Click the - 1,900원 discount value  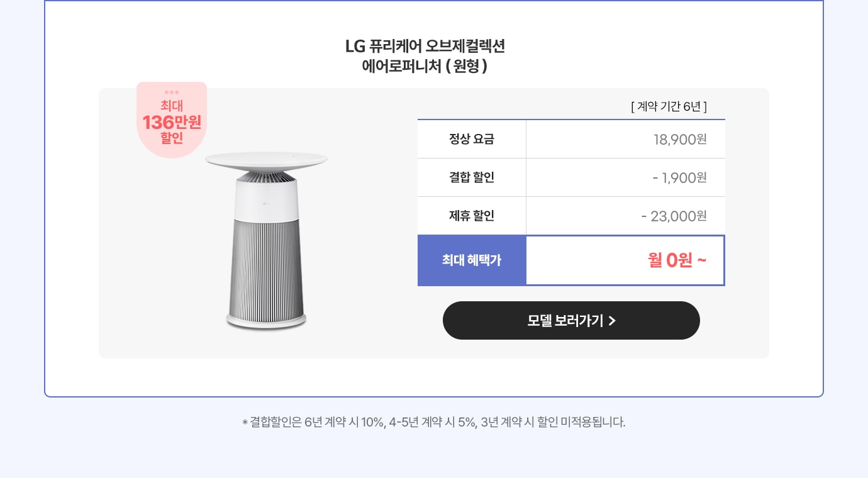coord(680,177)
